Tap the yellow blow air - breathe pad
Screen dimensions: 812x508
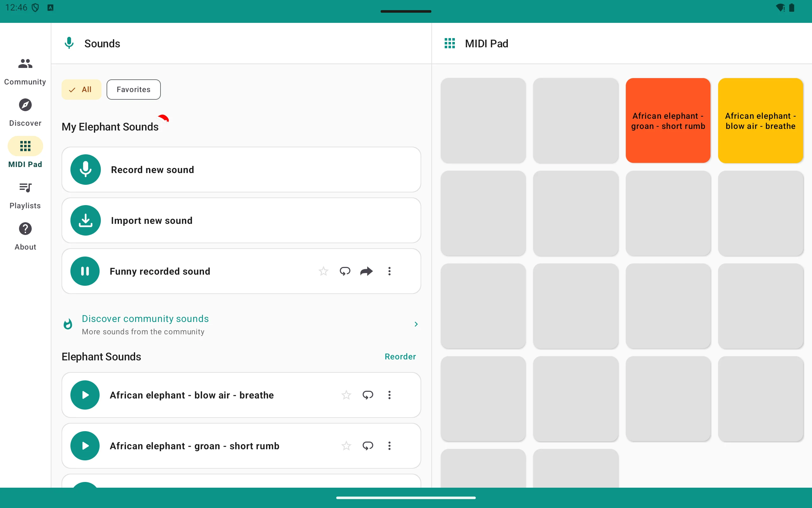(760, 121)
